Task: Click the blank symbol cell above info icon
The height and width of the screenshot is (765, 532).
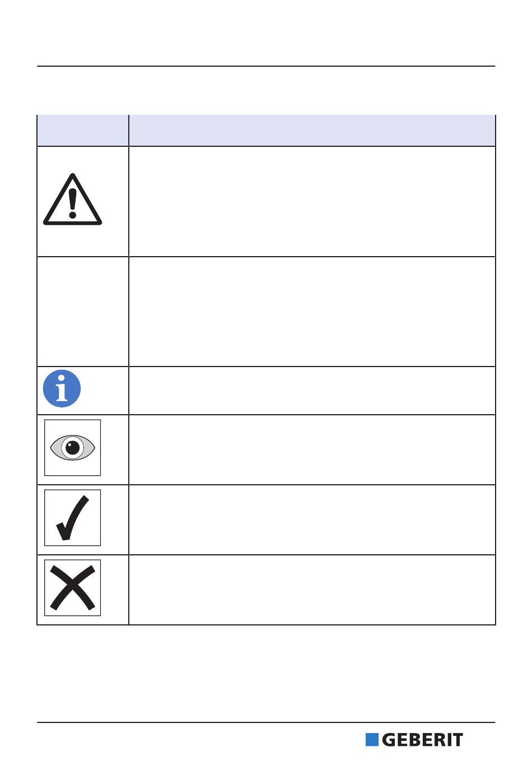Action: (83, 312)
